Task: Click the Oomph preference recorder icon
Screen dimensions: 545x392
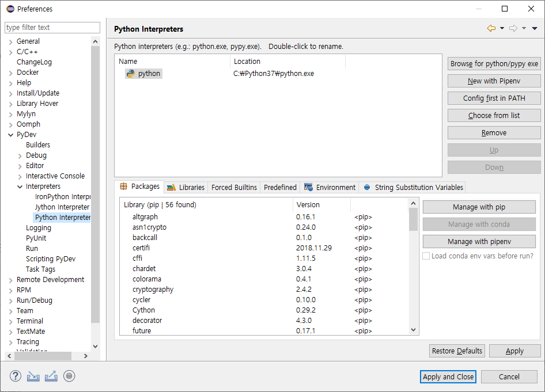Action: tap(69, 376)
